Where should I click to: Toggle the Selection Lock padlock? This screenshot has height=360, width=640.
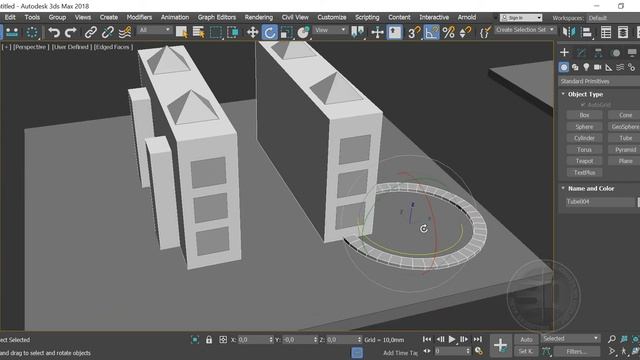tap(209, 340)
